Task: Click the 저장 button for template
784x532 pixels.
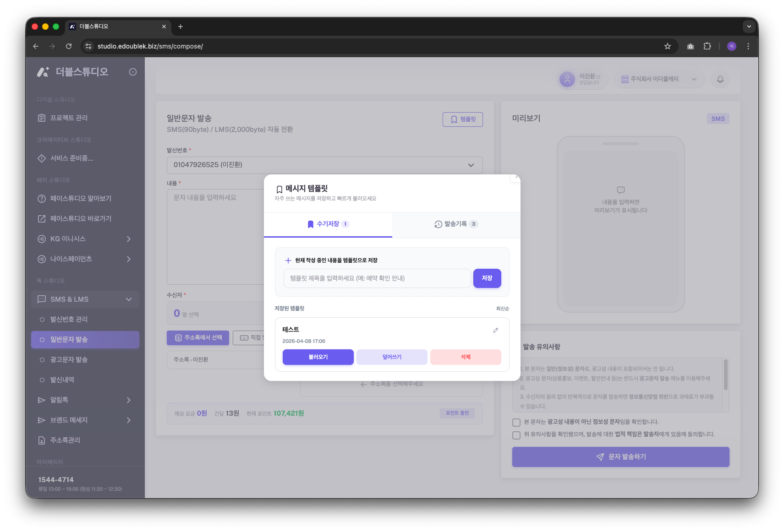Action: 487,278
